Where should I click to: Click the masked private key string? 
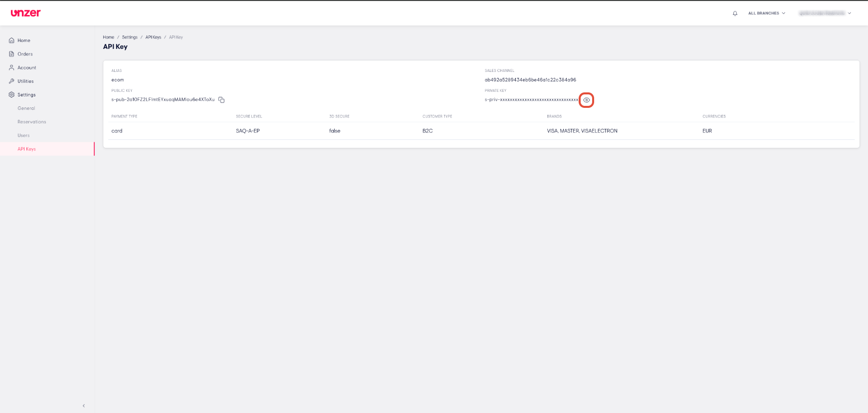pyautogui.click(x=531, y=100)
